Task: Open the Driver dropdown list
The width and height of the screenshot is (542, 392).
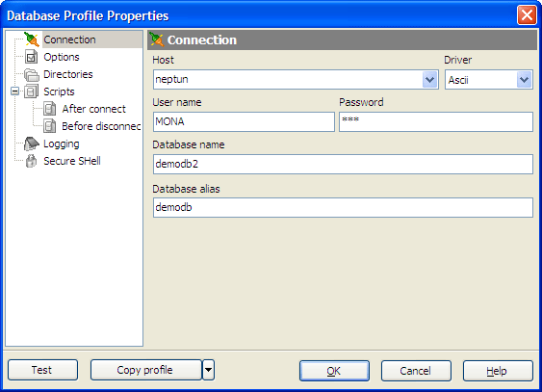Action: [524, 80]
